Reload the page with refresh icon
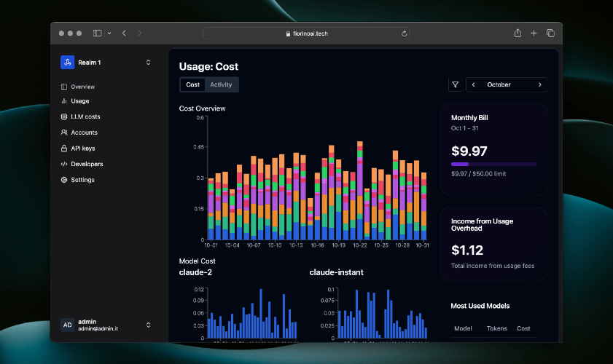 (x=405, y=33)
